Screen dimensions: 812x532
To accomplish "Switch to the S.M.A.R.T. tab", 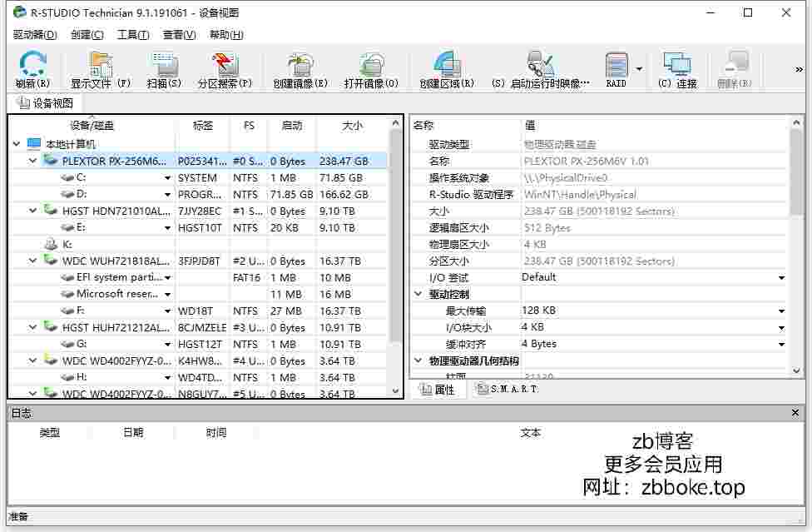I will pos(507,389).
